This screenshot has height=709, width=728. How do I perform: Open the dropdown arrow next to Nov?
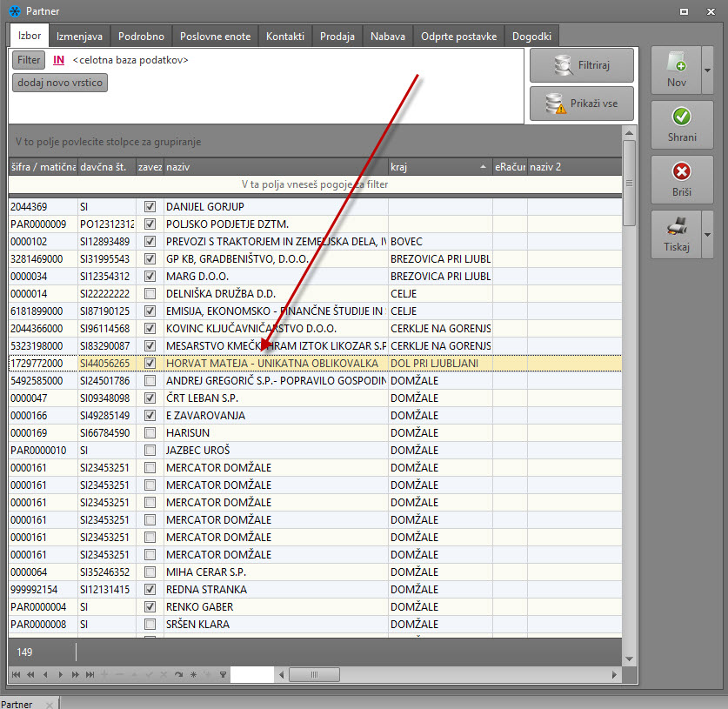(x=708, y=70)
